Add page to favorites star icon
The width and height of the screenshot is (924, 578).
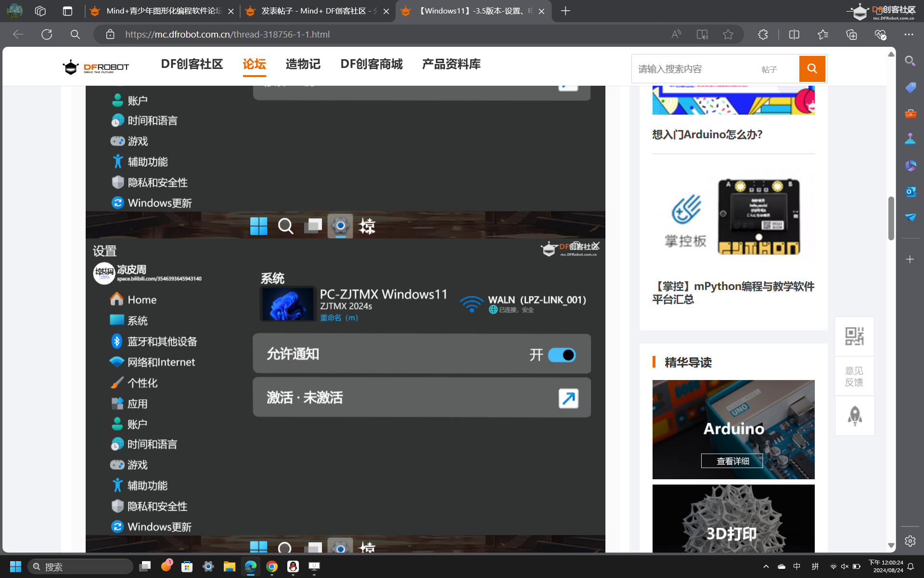tap(728, 34)
